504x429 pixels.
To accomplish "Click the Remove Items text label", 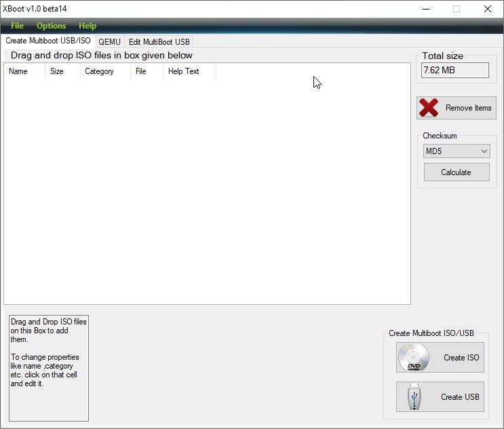I will (x=468, y=108).
